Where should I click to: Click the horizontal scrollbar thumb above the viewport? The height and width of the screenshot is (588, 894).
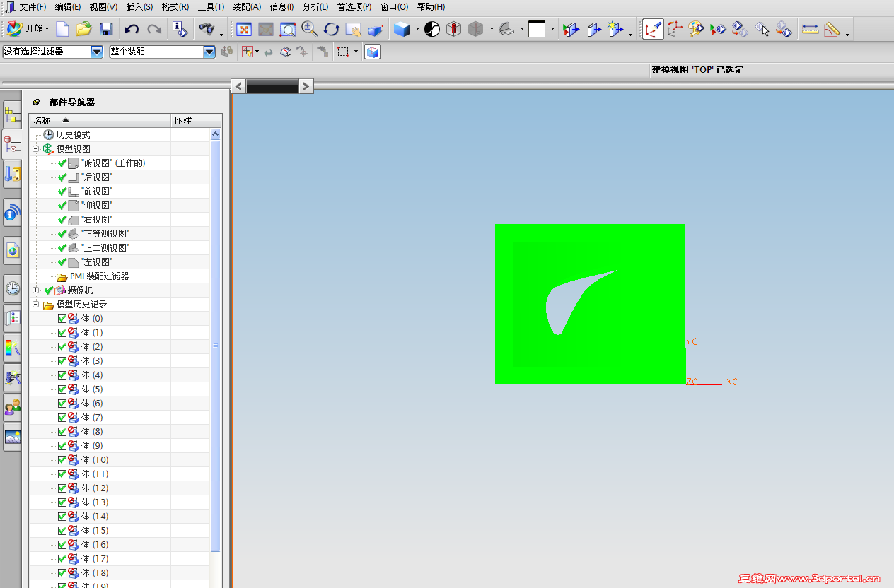click(x=272, y=86)
